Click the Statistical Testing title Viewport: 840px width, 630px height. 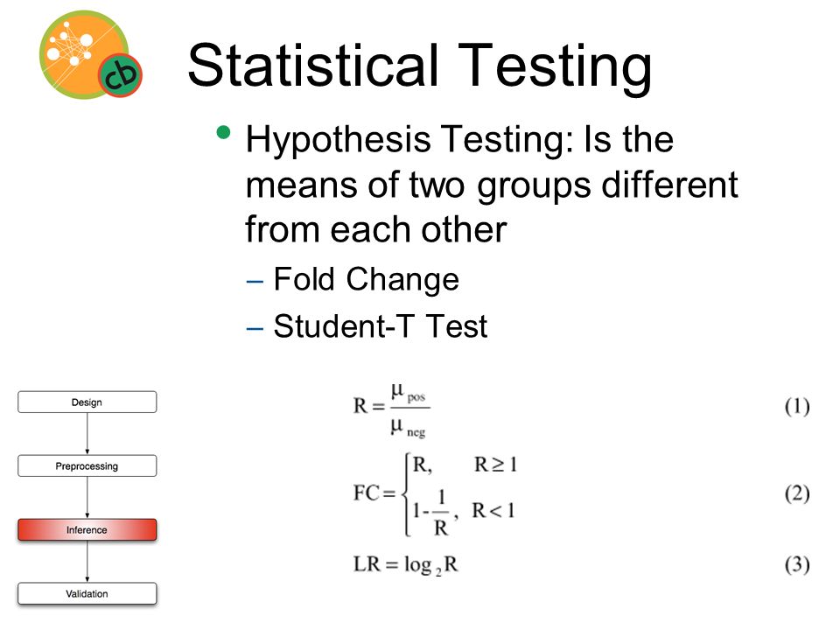pyautogui.click(x=420, y=66)
